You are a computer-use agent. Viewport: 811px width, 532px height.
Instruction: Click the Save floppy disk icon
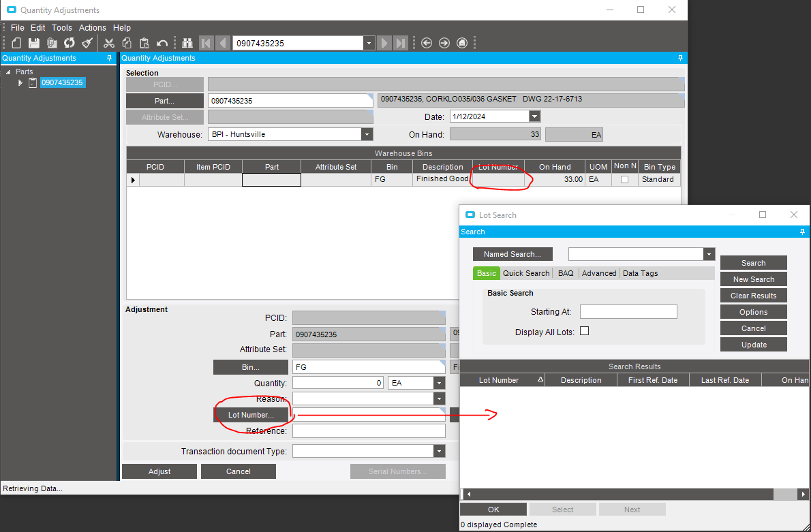[33, 43]
